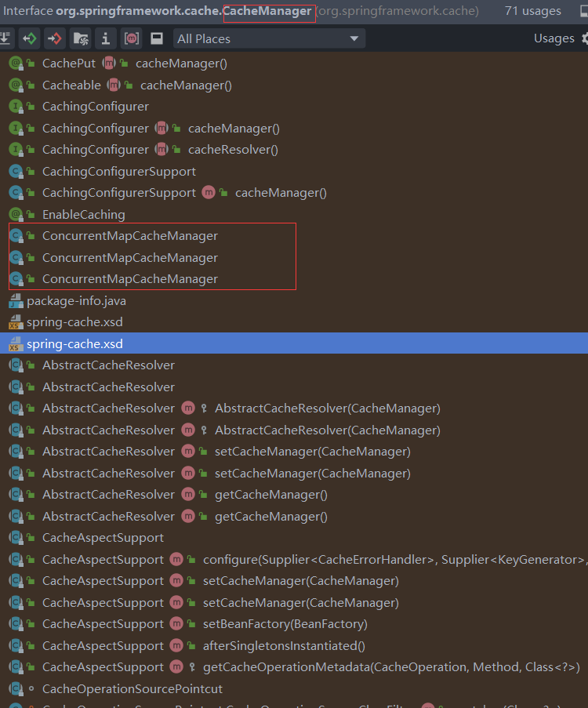588x708 pixels.
Task: Toggle the read access usages filter
Action: click(29, 39)
